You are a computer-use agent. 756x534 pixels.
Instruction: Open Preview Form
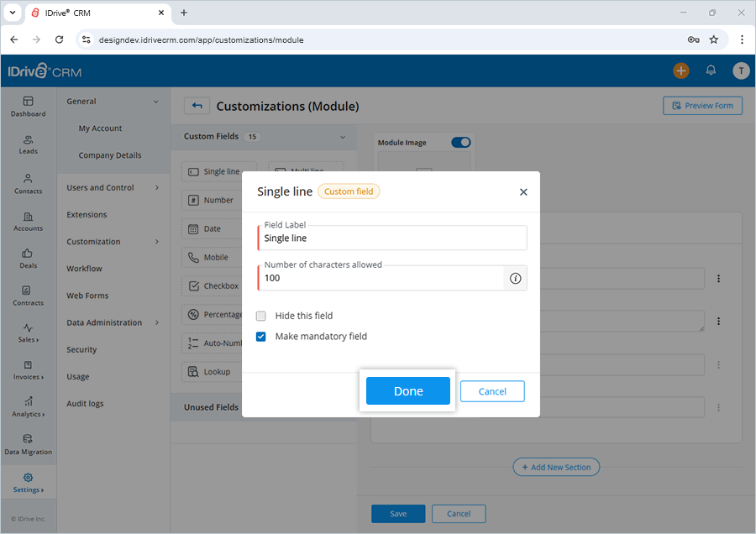702,105
